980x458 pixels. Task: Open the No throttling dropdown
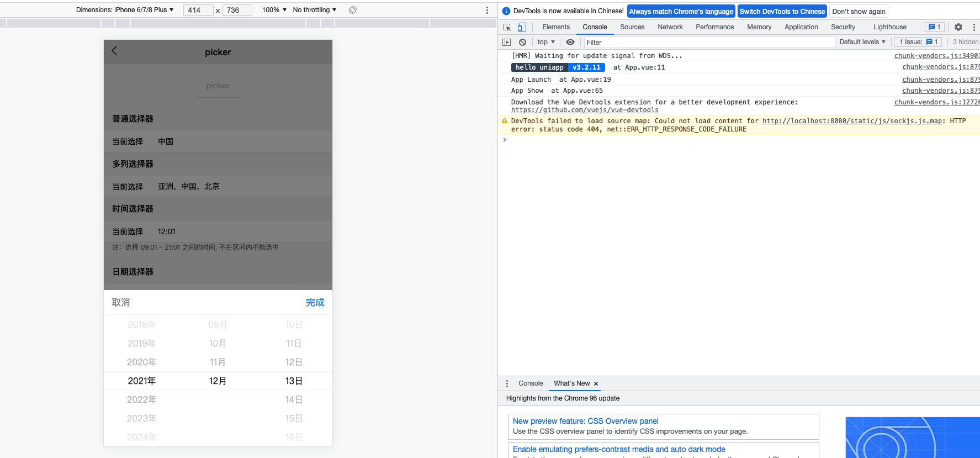pos(314,10)
